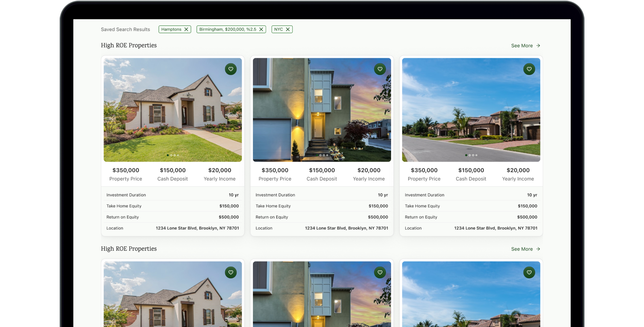The width and height of the screenshot is (644, 327).
Task: Favorite the palm tree street listing
Action: point(529,69)
